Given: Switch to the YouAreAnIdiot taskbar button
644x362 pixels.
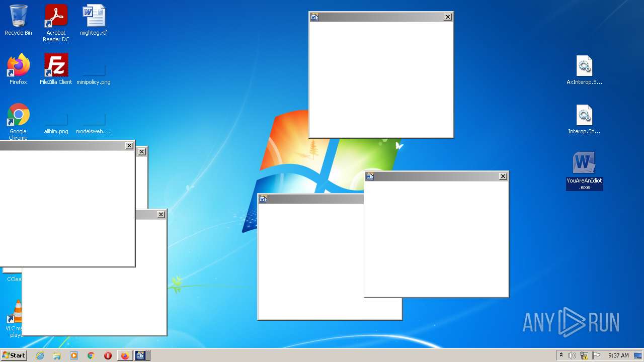Looking at the screenshot, I should 141,355.
